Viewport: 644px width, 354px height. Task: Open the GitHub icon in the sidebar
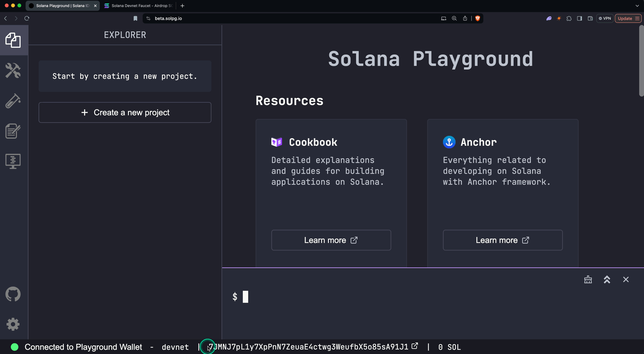click(x=14, y=294)
